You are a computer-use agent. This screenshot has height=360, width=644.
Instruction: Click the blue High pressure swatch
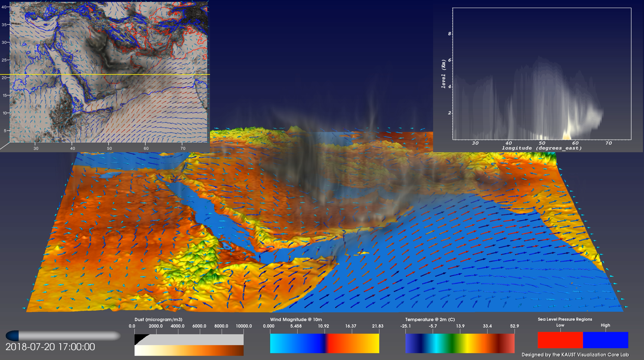click(x=605, y=340)
